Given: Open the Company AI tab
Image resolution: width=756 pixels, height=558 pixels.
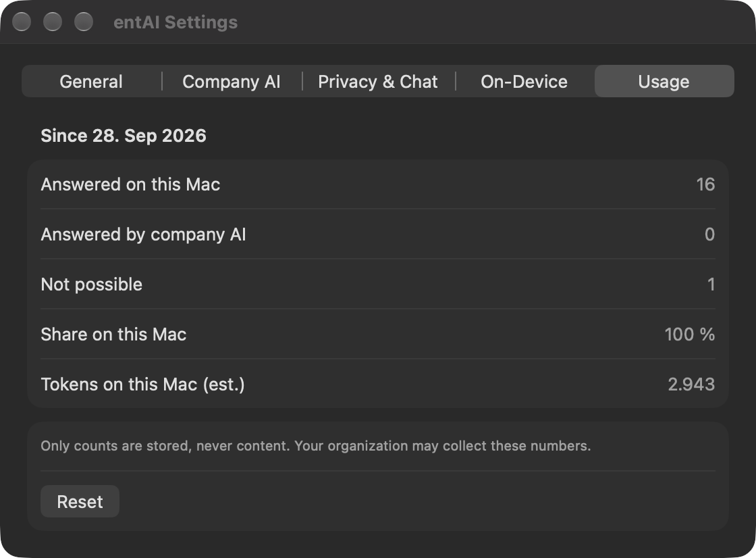Looking at the screenshot, I should click(232, 81).
